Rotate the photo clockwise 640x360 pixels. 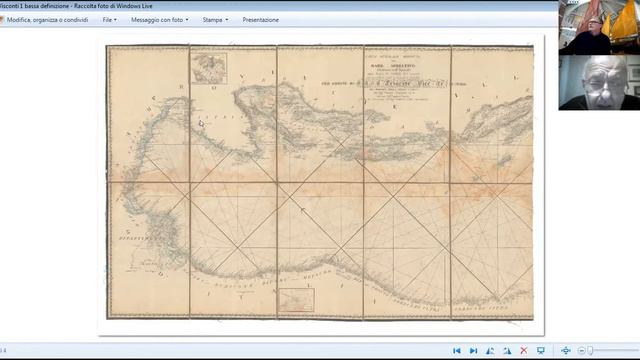point(507,351)
